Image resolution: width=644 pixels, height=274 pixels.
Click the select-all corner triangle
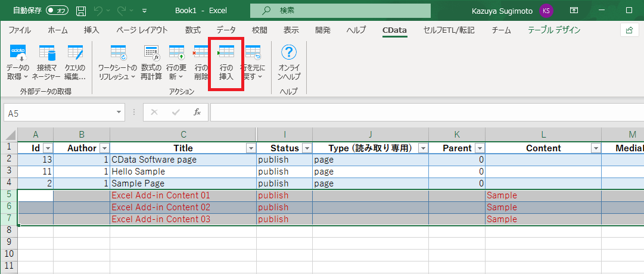tap(11, 135)
